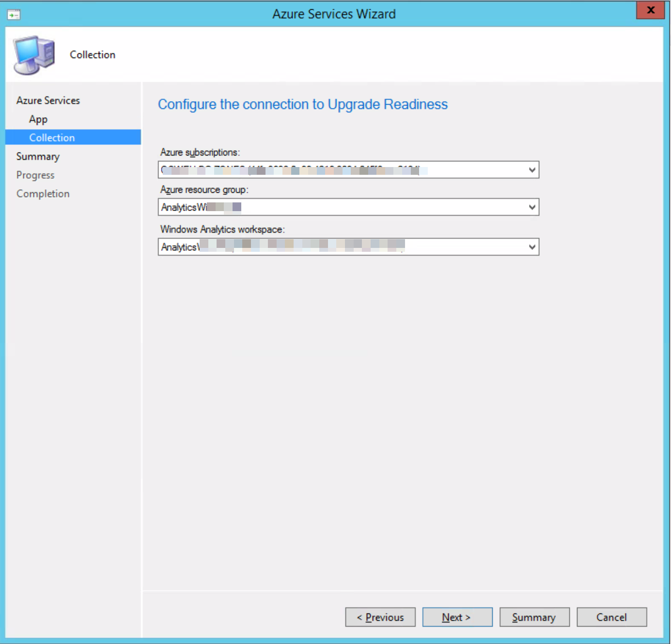This screenshot has width=671, height=644.
Task: Go to the App step in sidebar
Action: coord(38,119)
